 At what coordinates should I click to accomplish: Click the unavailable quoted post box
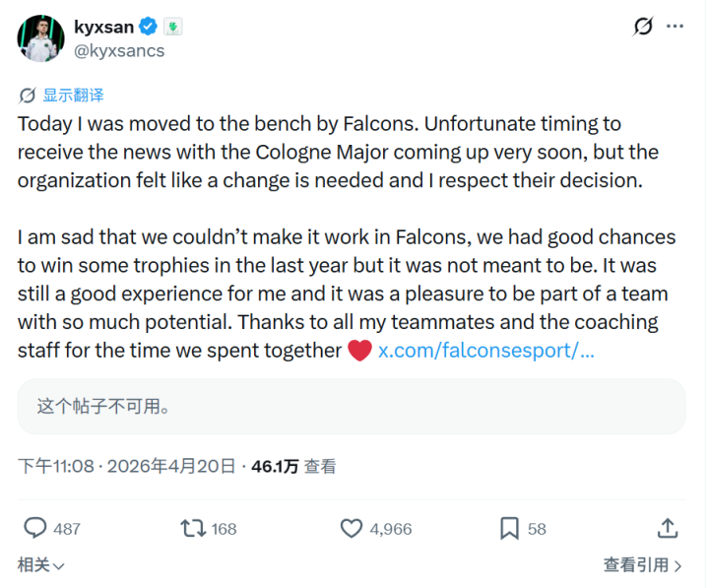coord(352,406)
